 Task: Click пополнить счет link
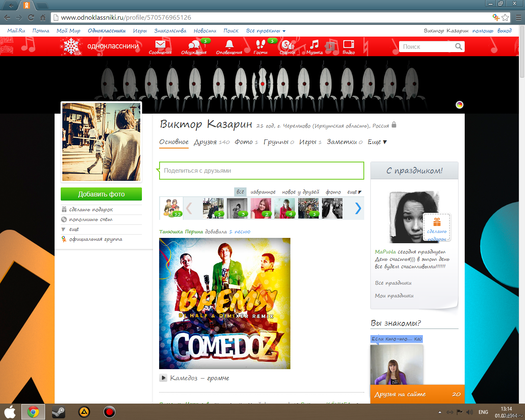click(x=91, y=219)
